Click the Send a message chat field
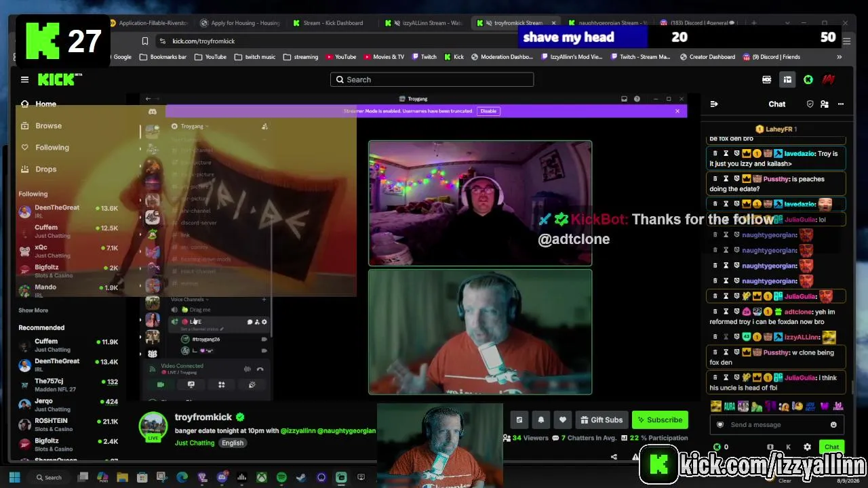The height and width of the screenshot is (488, 868). 778,425
